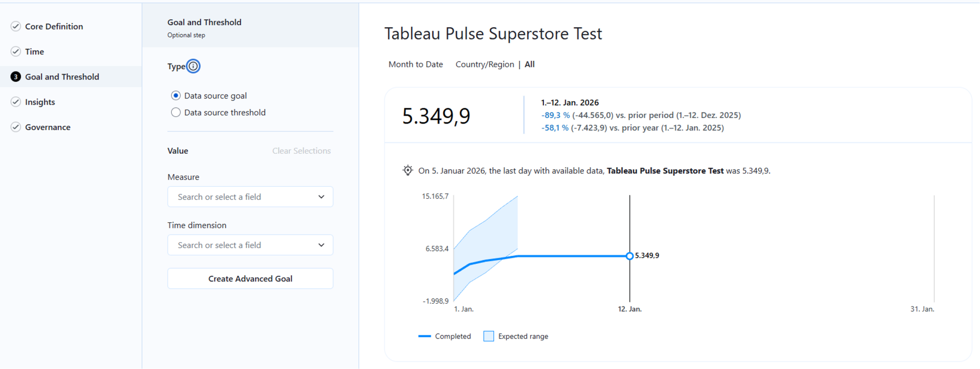Click the Completed line legend icon
Viewport: 980px width, 369px height.
point(425,336)
